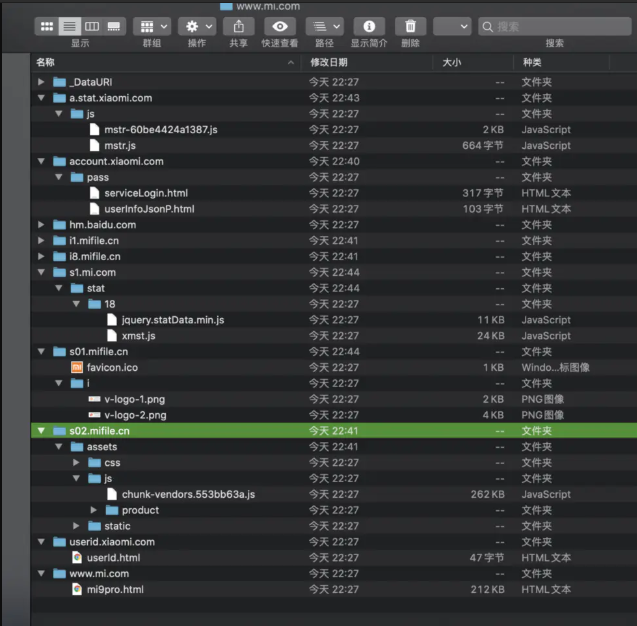Collapse the www.mi.com folder triangle
Viewport: 637px width, 626px height.
[x=41, y=573]
